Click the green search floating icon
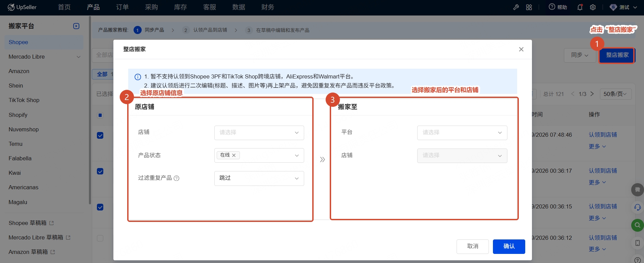 [637, 225]
